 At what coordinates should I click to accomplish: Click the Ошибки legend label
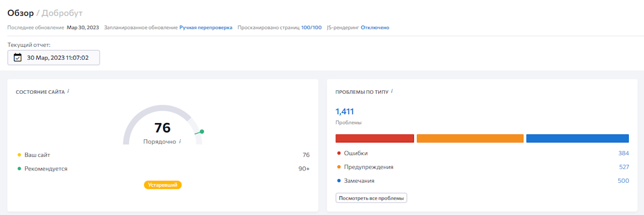tap(356, 153)
